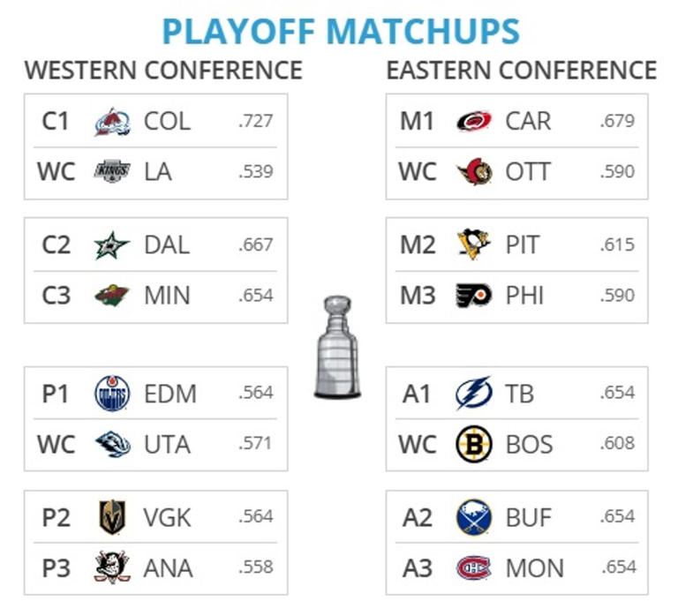Click the Minnesota Wild logo
Image resolution: width=678 pixels, height=616 pixels.
click(x=112, y=295)
